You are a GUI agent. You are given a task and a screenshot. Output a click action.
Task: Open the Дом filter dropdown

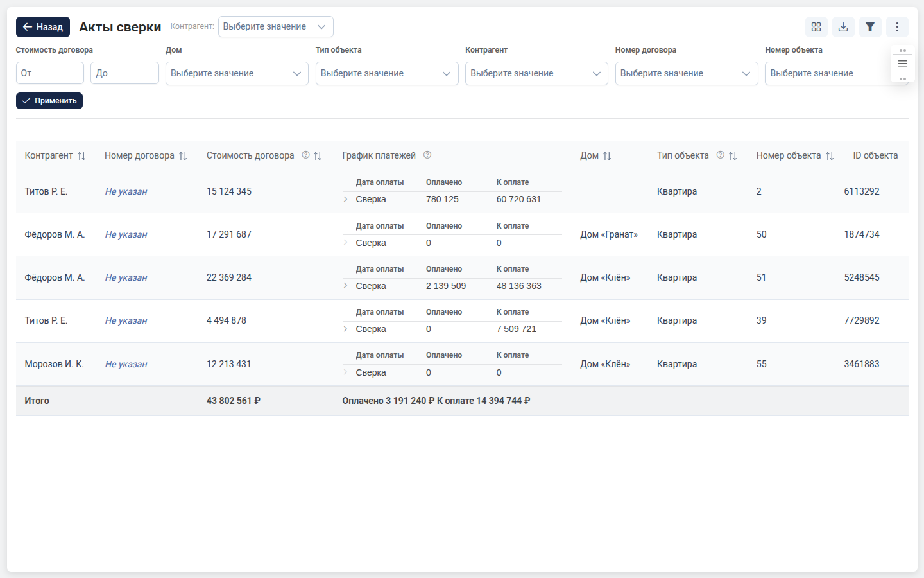click(237, 73)
